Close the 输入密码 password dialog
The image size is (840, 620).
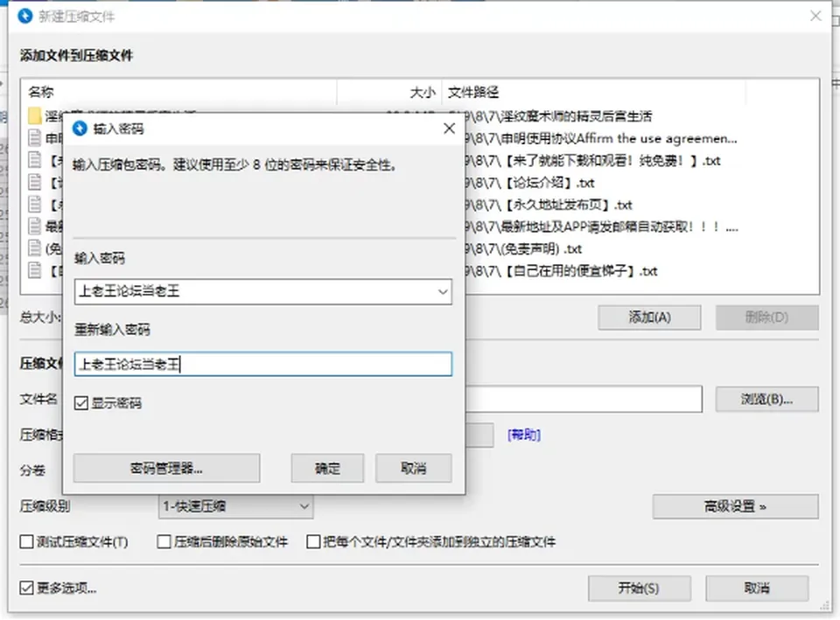pos(450,129)
